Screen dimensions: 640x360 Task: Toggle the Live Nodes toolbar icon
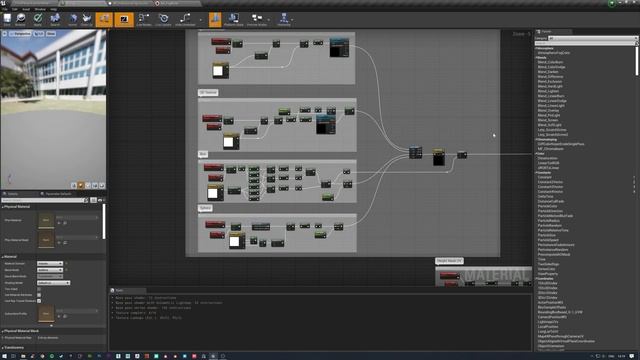click(x=144, y=19)
